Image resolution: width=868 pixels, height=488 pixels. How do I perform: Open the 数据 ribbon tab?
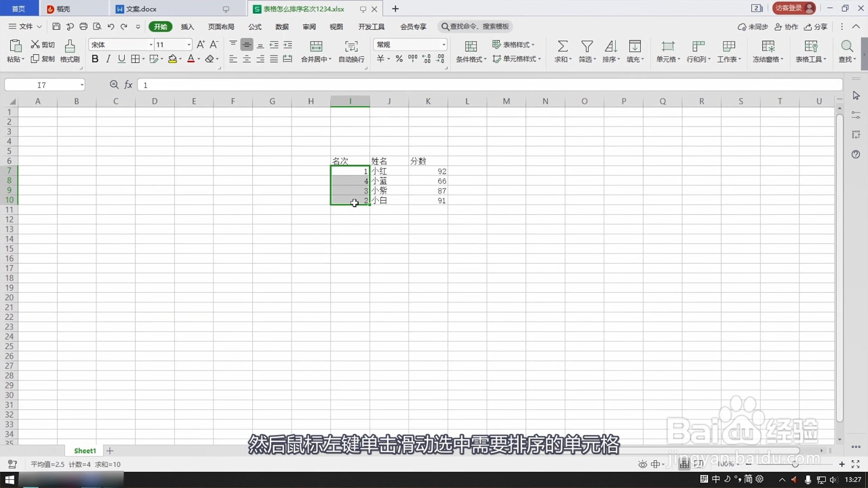point(282,27)
